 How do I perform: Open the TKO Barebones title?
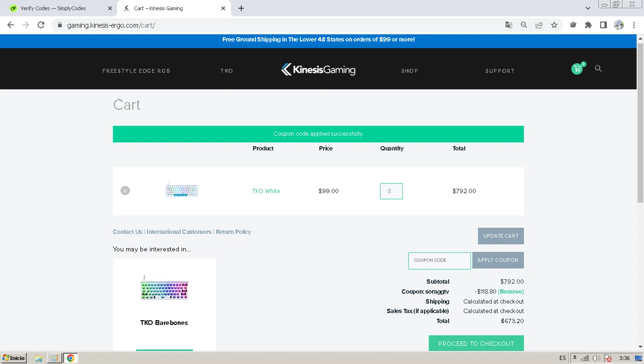click(164, 323)
